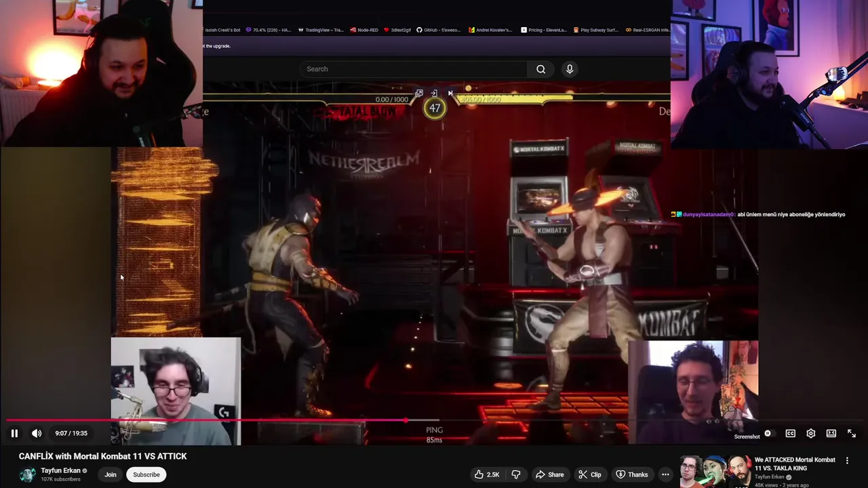Send Thanks to the creator

click(x=631, y=474)
